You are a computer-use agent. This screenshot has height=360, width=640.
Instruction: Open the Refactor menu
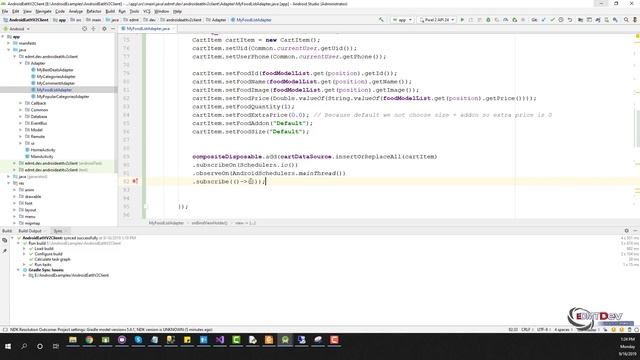[94, 11]
